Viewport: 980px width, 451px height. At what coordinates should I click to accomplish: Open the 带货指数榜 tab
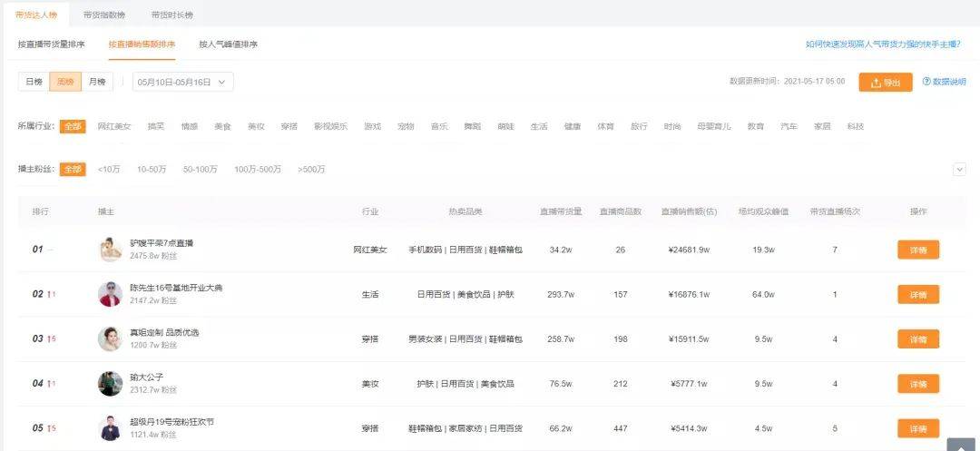coord(103,15)
